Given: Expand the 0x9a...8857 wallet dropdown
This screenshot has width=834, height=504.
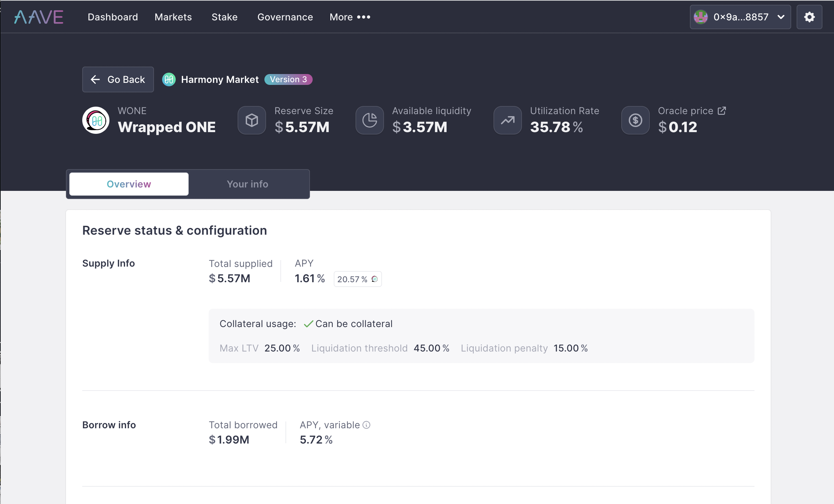Looking at the screenshot, I should click(x=781, y=17).
